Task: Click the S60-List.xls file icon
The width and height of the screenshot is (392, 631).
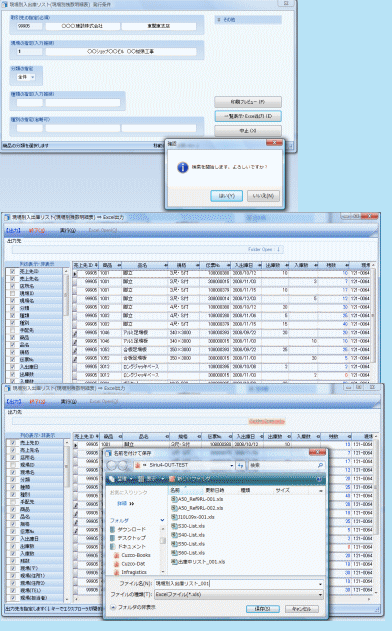Action: 174,553
